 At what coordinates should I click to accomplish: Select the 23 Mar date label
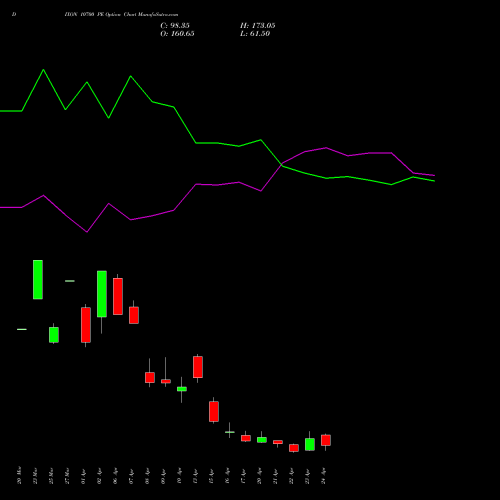click(35, 475)
